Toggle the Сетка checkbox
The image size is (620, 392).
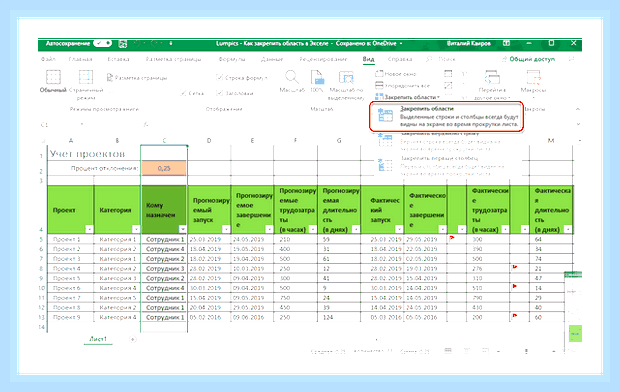click(x=183, y=93)
